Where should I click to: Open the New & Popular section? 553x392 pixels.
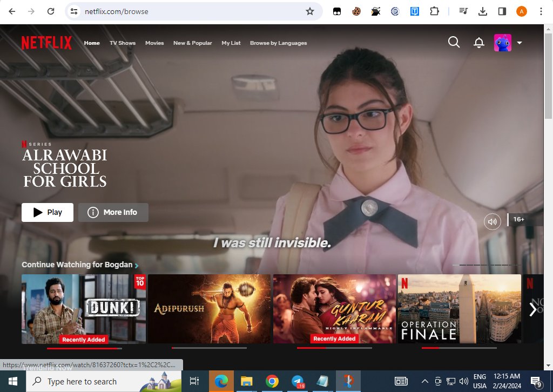click(193, 43)
